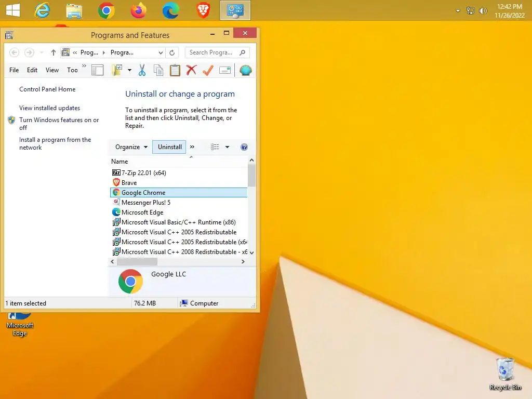
Task: Open the Edit menu
Action: 32,70
